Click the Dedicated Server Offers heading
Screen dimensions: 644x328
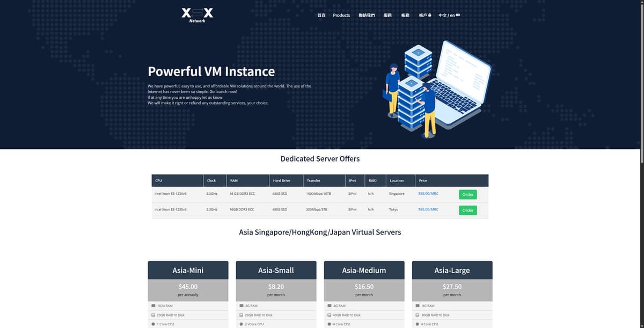[320, 159]
